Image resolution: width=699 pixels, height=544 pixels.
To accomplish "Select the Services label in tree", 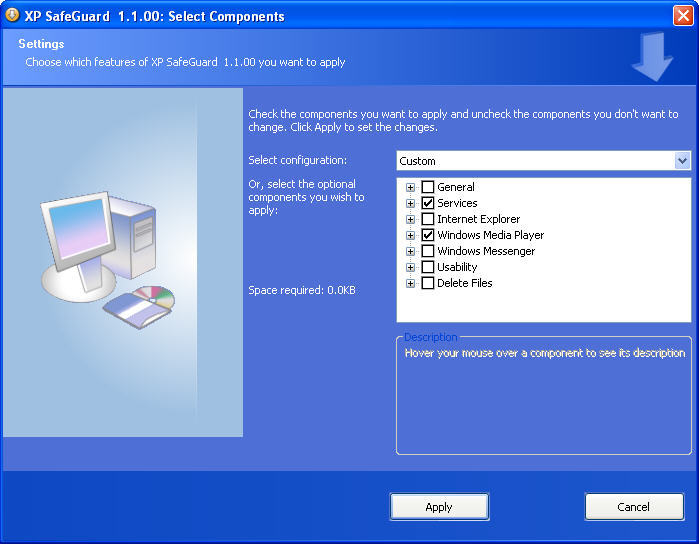I will click(x=457, y=203).
